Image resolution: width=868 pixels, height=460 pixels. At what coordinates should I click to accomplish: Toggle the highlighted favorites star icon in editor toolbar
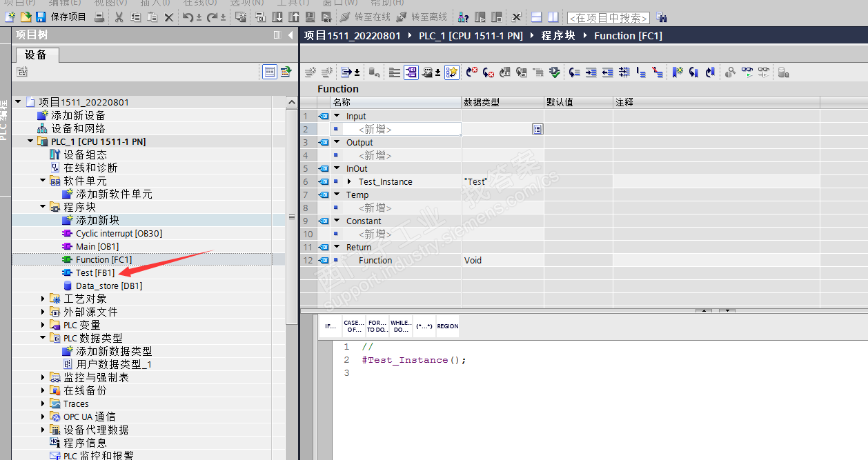(452, 72)
